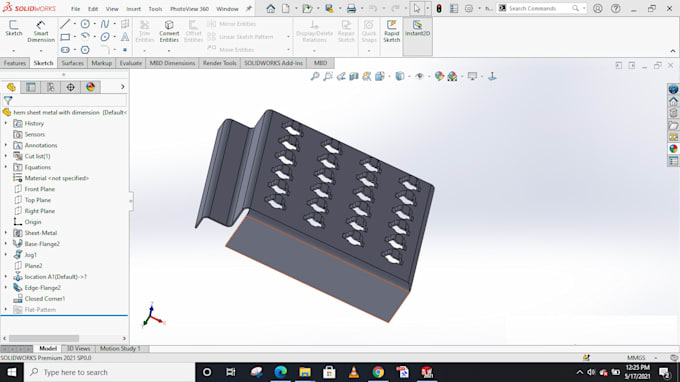The height and width of the screenshot is (382, 680).
Task: Open the DimXpertManager tab
Action: point(70,87)
